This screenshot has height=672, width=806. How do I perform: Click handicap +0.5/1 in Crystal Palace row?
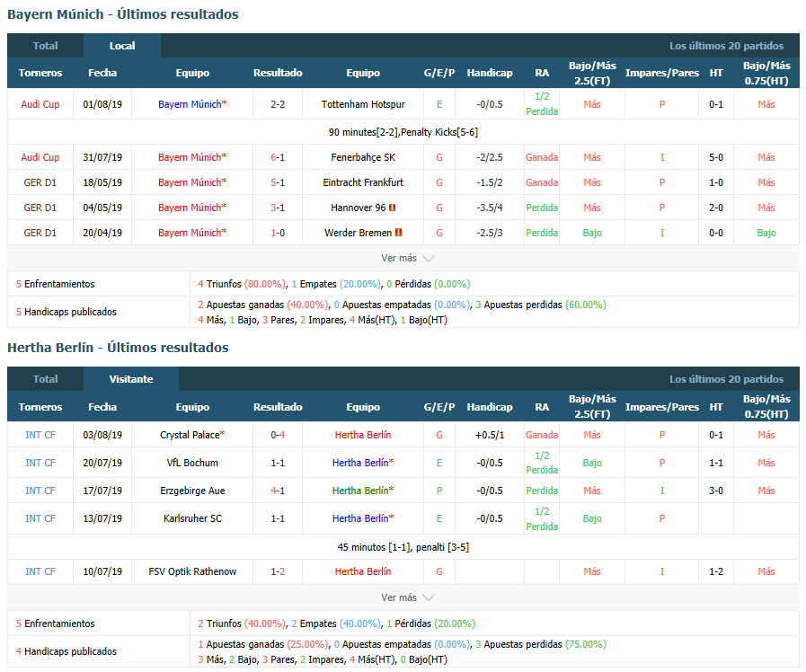pos(490,435)
